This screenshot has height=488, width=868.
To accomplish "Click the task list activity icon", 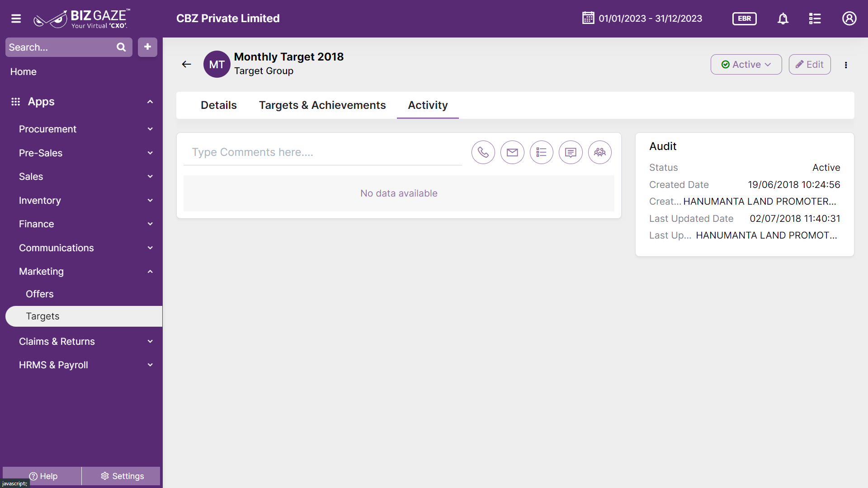I will click(x=542, y=152).
